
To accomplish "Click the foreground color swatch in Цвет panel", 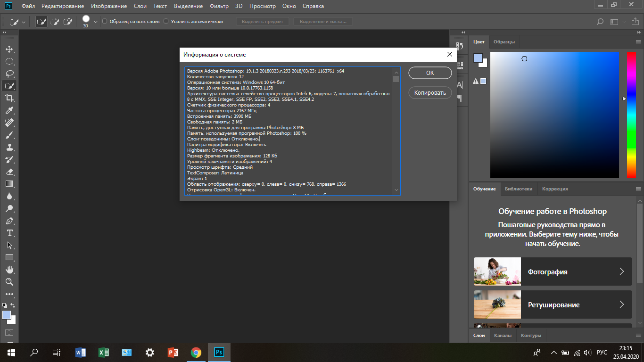I will point(478,58).
